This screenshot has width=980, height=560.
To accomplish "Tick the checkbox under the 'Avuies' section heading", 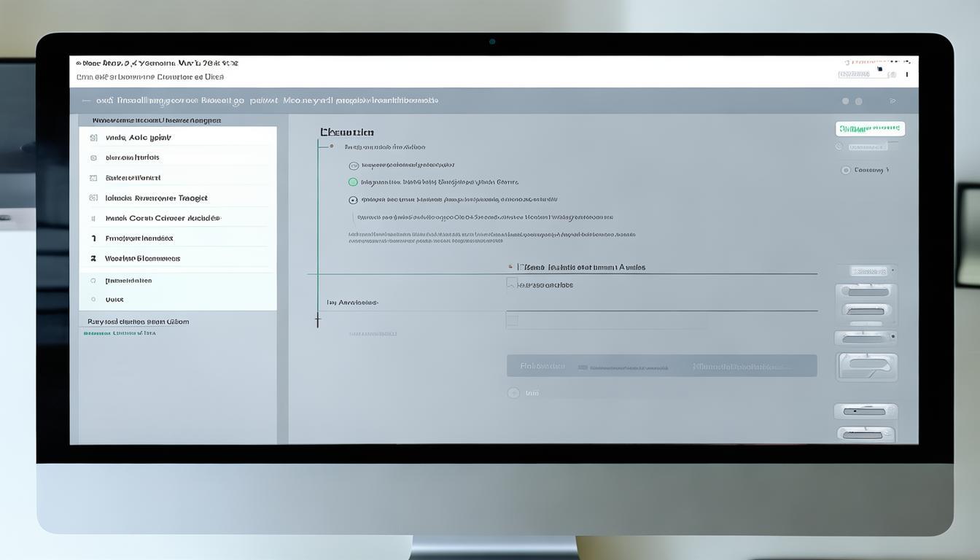I will pyautogui.click(x=512, y=284).
